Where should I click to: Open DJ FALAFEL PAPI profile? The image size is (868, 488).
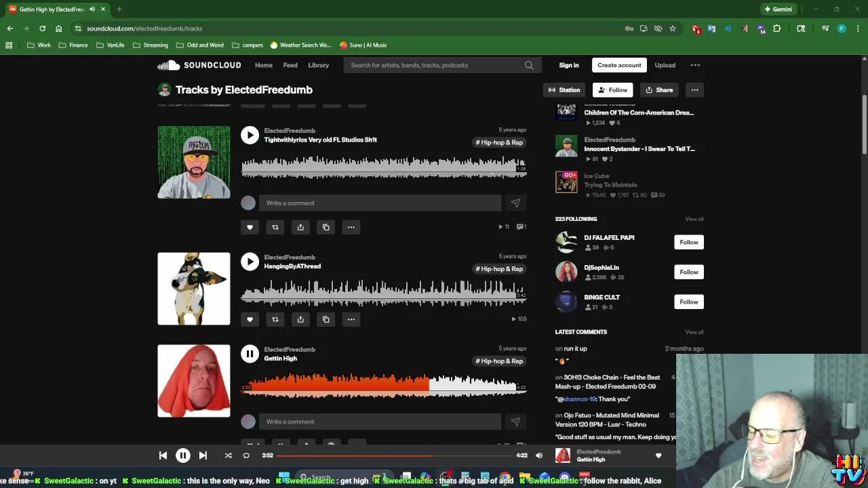click(609, 238)
